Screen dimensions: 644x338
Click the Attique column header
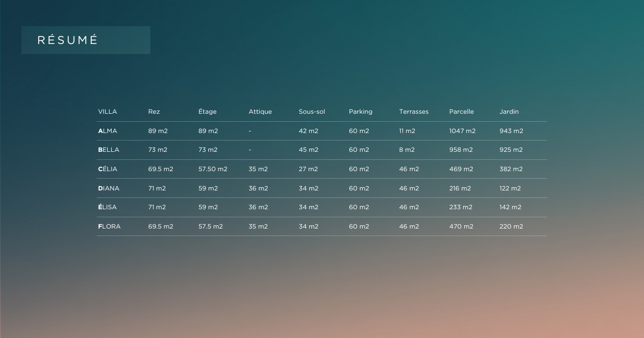(x=260, y=112)
